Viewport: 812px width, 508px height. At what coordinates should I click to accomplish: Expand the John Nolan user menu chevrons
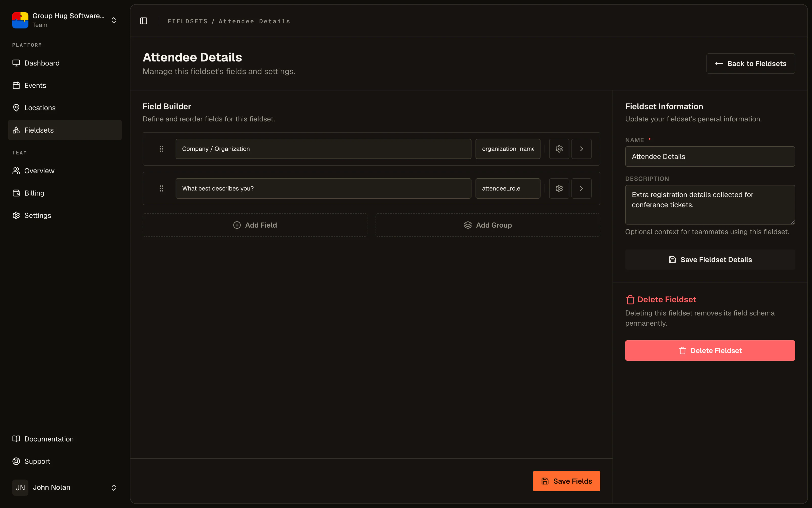114,487
